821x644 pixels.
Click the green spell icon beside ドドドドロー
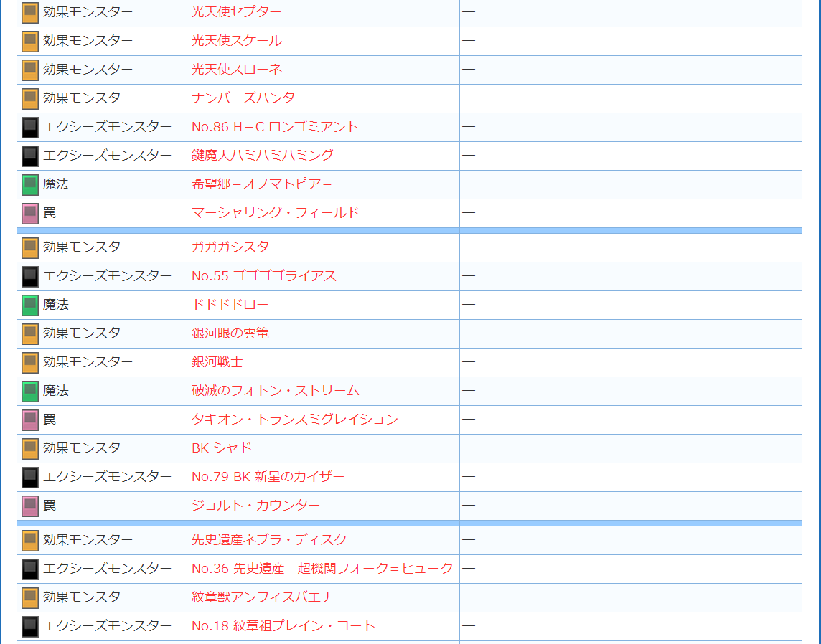pos(30,305)
